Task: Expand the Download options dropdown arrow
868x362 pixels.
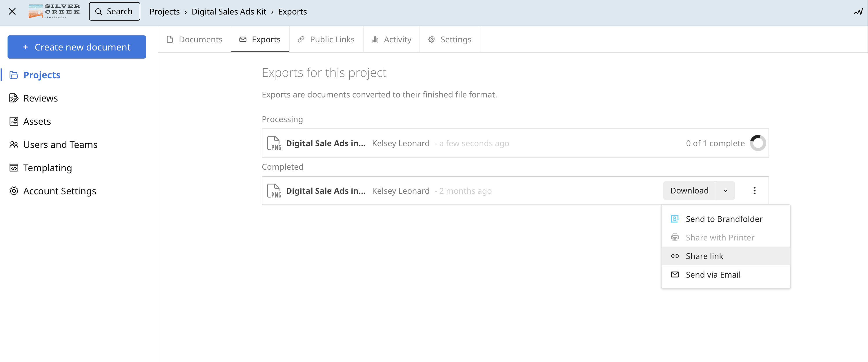Action: point(726,190)
